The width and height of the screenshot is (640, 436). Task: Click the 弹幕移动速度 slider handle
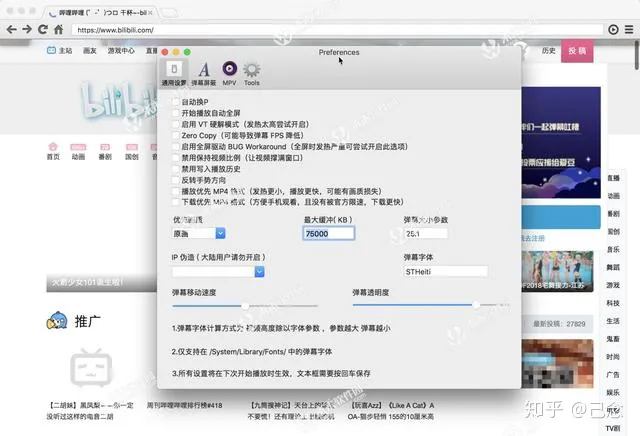pos(245,306)
